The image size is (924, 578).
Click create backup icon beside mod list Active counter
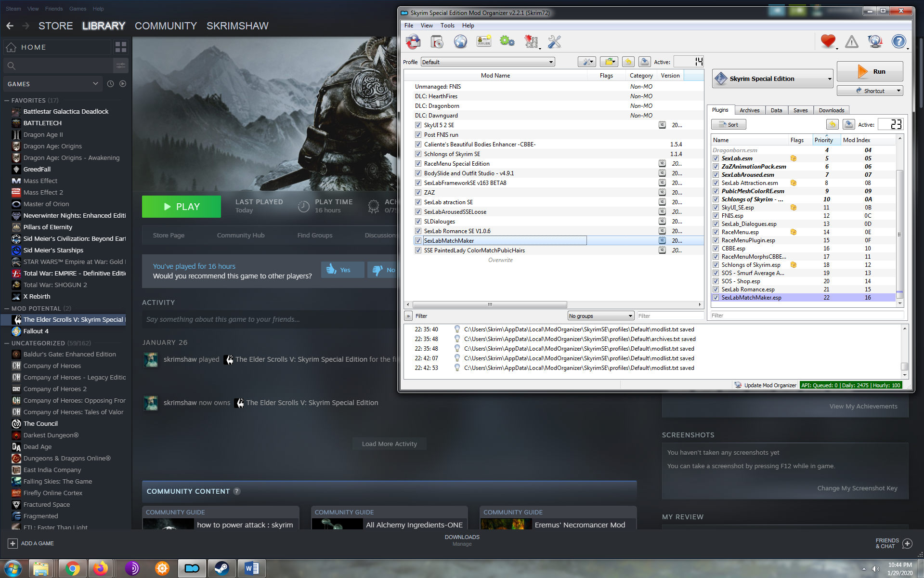coord(644,62)
